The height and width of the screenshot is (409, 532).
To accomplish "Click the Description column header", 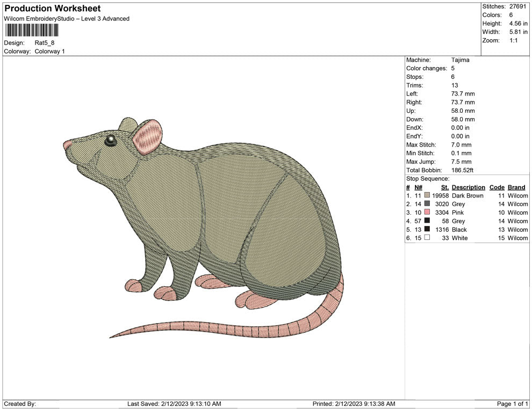I will (x=468, y=187).
